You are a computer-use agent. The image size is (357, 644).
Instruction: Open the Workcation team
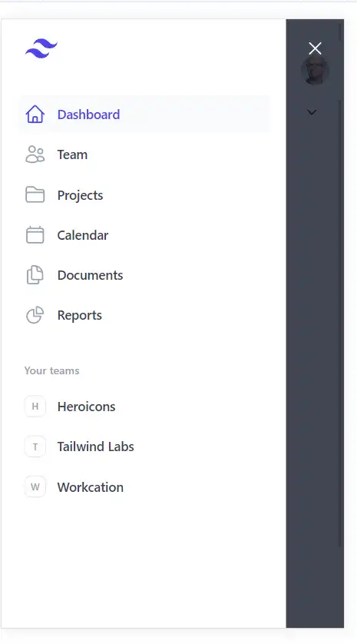click(144, 486)
